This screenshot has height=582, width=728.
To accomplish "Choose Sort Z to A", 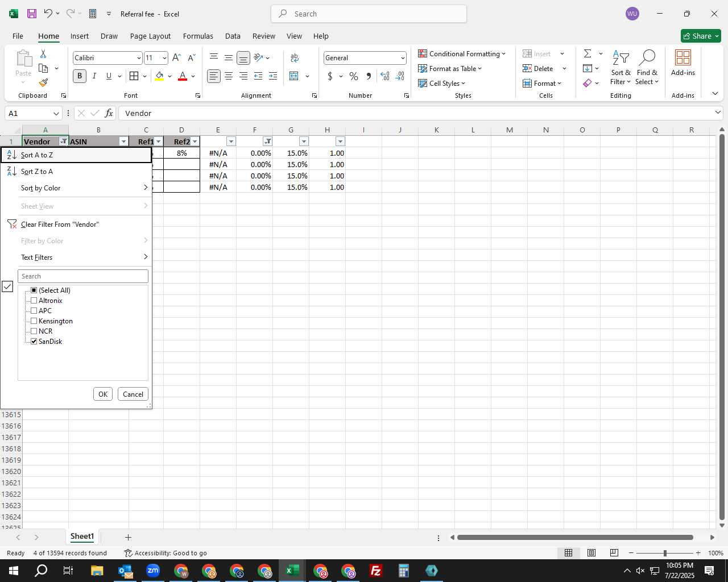I will click(x=76, y=171).
